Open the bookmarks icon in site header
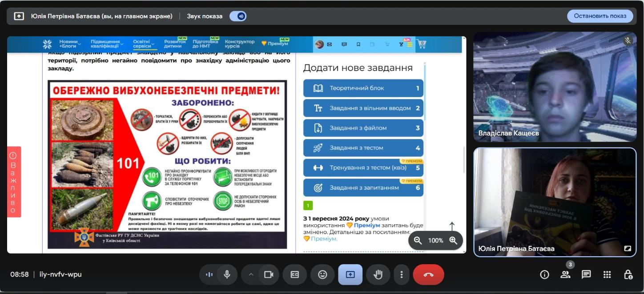This screenshot has width=644, height=294. (x=358, y=44)
